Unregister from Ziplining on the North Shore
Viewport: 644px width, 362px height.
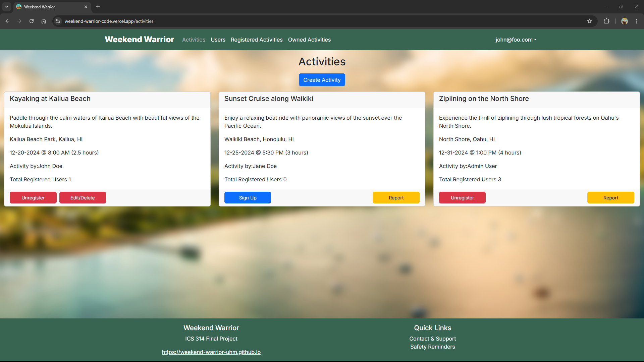[462, 197]
